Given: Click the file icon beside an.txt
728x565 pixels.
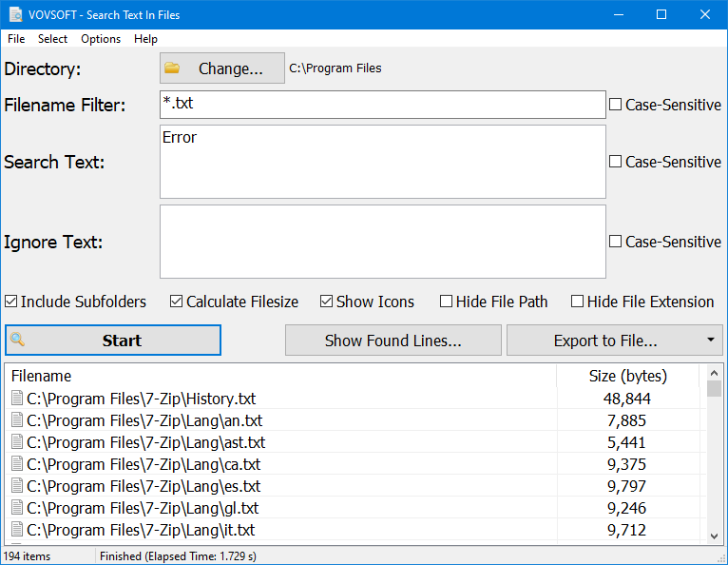Looking at the screenshot, I should pos(17,420).
